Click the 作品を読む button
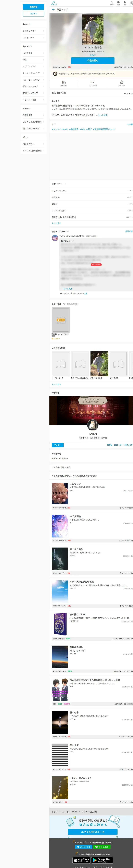Screen dimensions: 133x868 coord(93,61)
